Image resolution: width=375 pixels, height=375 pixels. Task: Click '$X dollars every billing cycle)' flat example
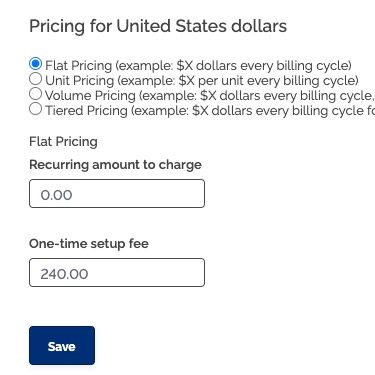coord(264,66)
